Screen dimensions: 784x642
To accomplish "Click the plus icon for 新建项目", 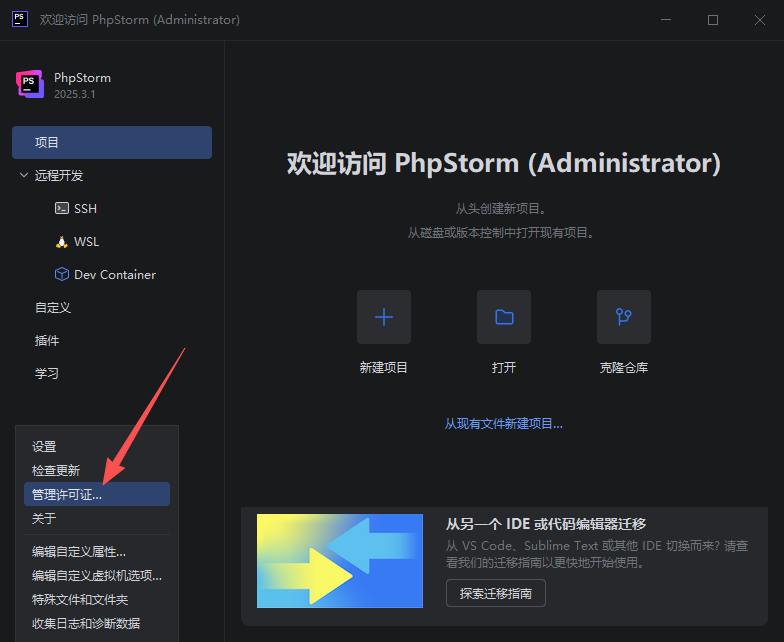I will point(384,317).
